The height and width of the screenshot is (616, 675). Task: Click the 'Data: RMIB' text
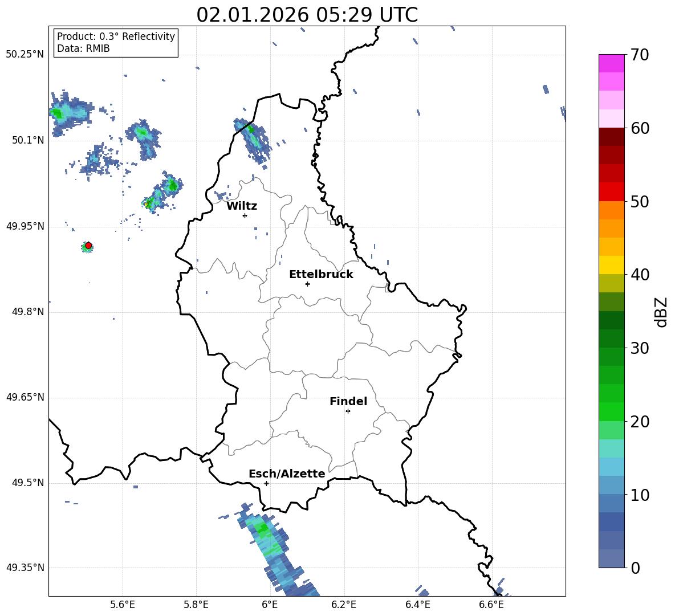click(83, 48)
